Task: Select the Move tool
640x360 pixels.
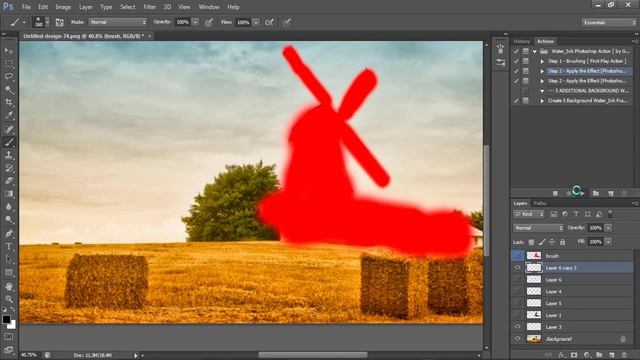Action: [x=9, y=51]
